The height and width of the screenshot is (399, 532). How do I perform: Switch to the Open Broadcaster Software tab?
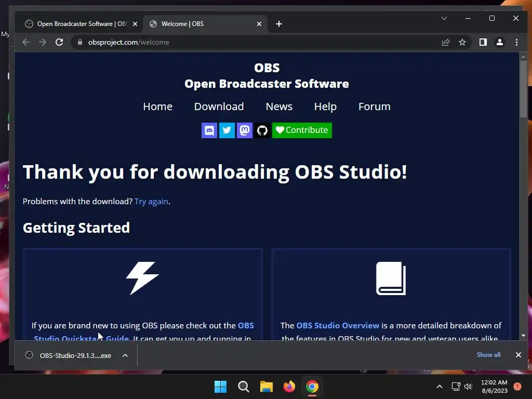click(81, 24)
